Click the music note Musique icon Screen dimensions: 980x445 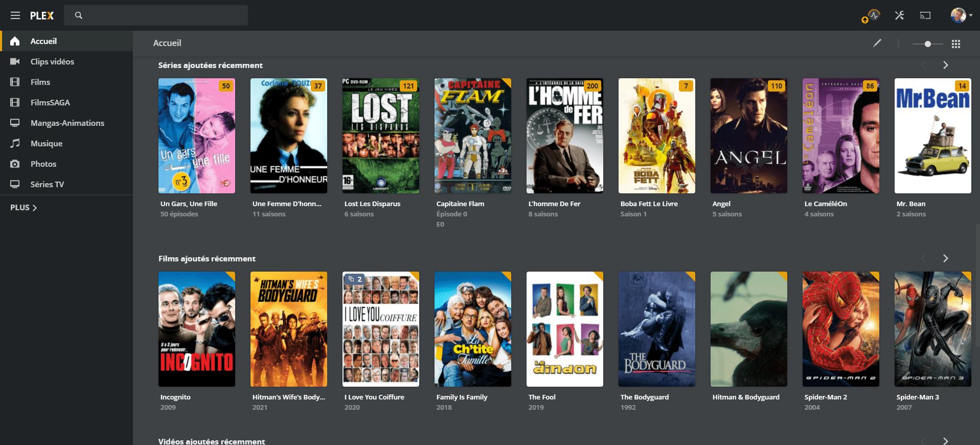pos(15,144)
